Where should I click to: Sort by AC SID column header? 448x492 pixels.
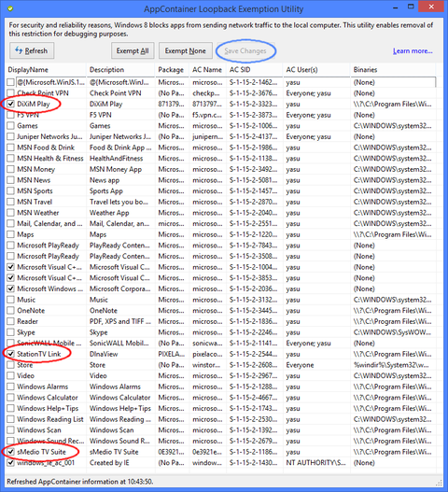click(x=255, y=70)
